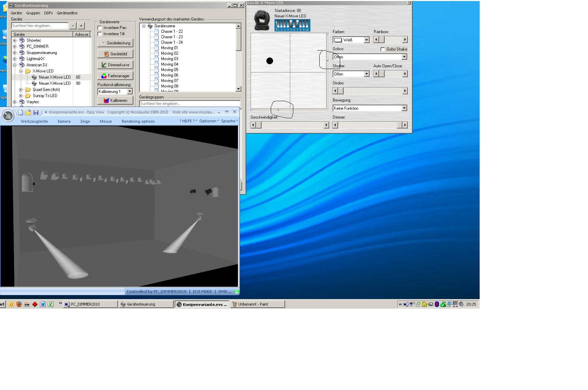Viewport: 588px width, 390px height.
Task: Select Neuer X-Move LED at address 80
Action: pyautogui.click(x=55, y=77)
